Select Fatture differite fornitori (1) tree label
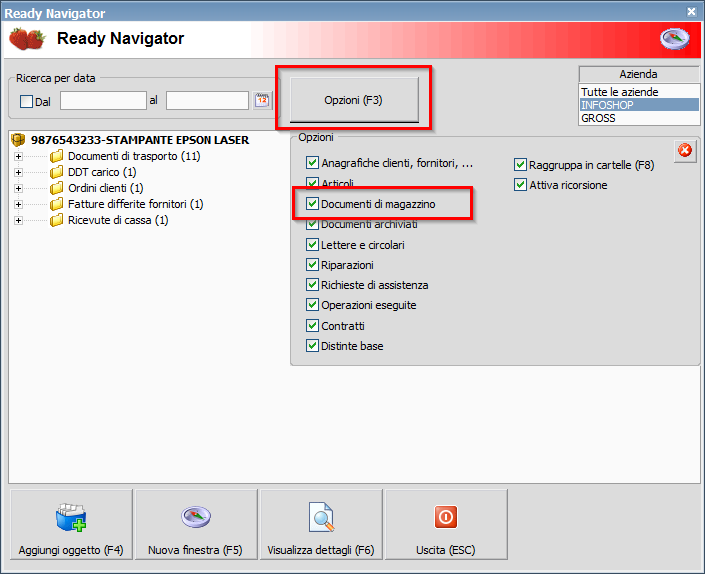The height and width of the screenshot is (574, 705). tap(136, 204)
